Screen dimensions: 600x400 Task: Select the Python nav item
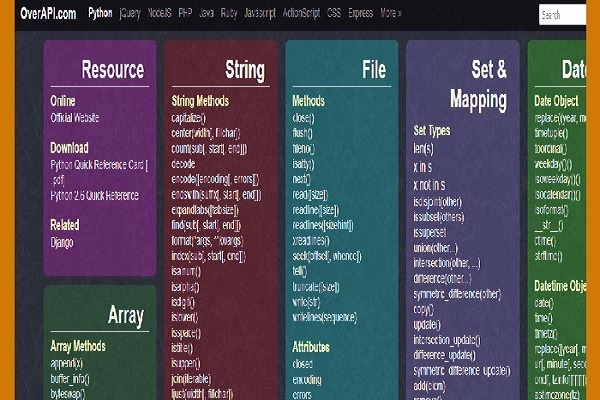click(100, 13)
